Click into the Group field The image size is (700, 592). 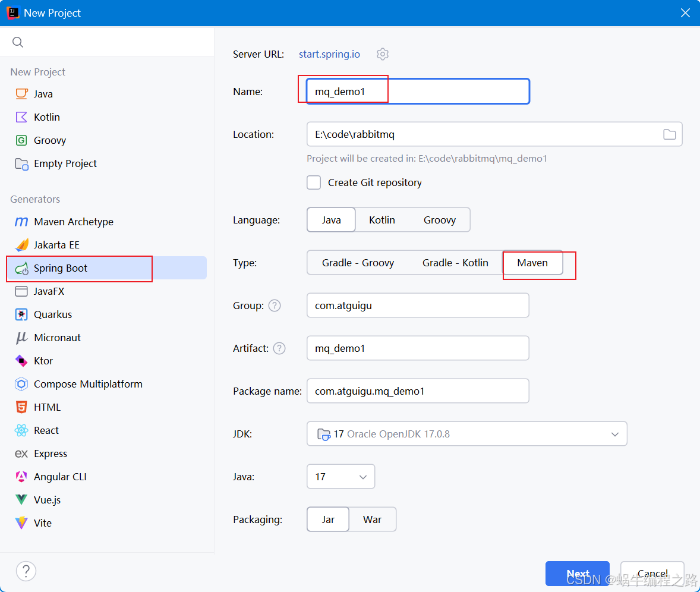coord(418,306)
